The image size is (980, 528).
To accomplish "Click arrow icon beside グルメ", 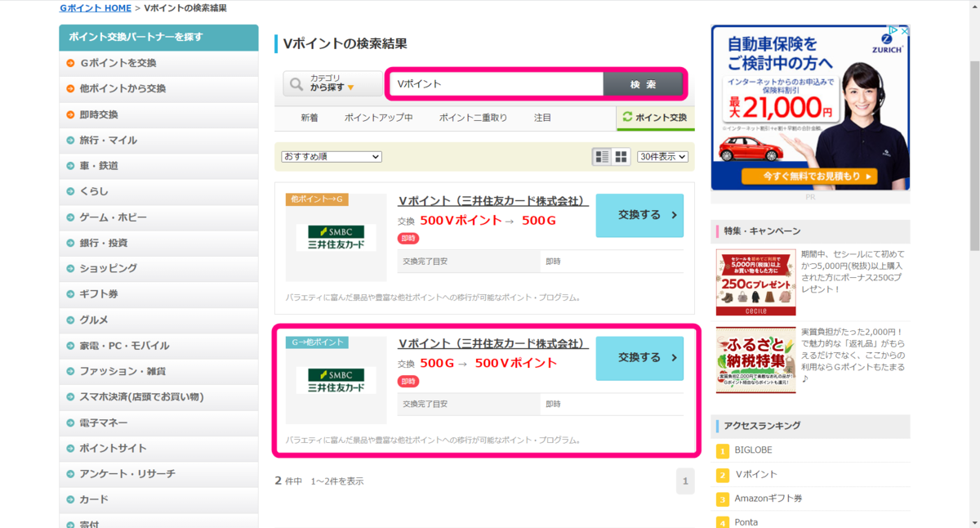I will coord(70,320).
